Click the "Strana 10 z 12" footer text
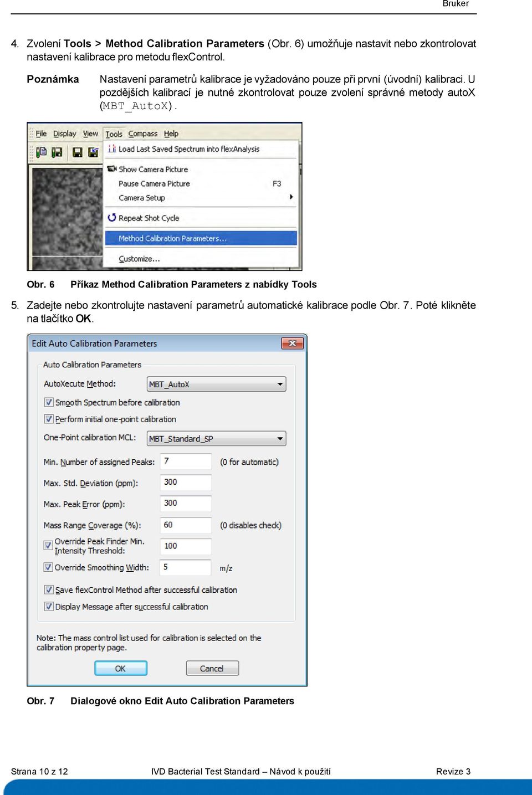Image resolution: width=532 pixels, height=795 pixels. pyautogui.click(x=39, y=771)
